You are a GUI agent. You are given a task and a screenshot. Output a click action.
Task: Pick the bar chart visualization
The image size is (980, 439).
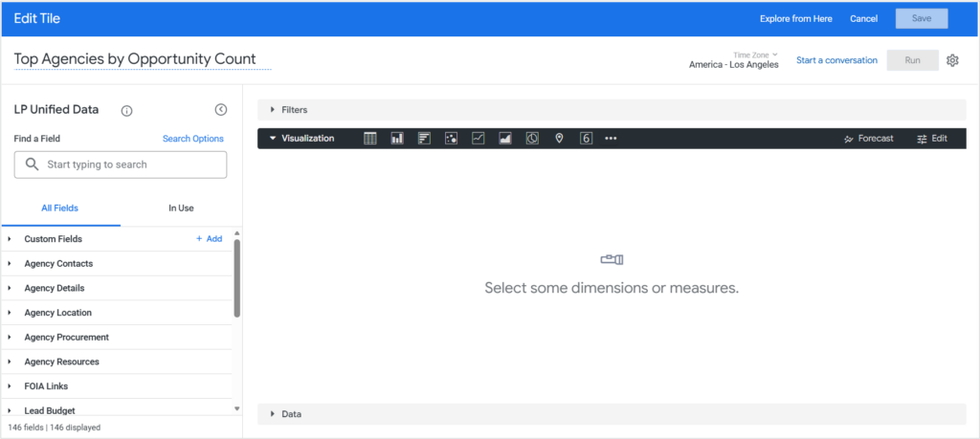(x=424, y=139)
